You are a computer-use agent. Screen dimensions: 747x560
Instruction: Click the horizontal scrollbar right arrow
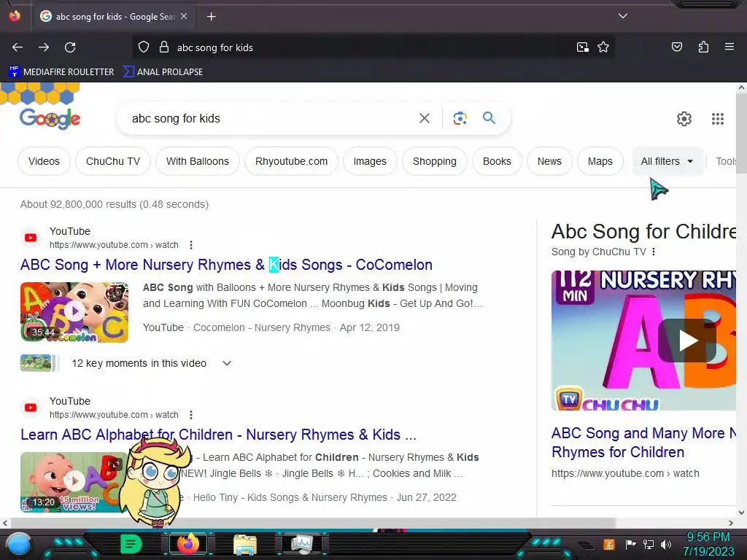731,523
